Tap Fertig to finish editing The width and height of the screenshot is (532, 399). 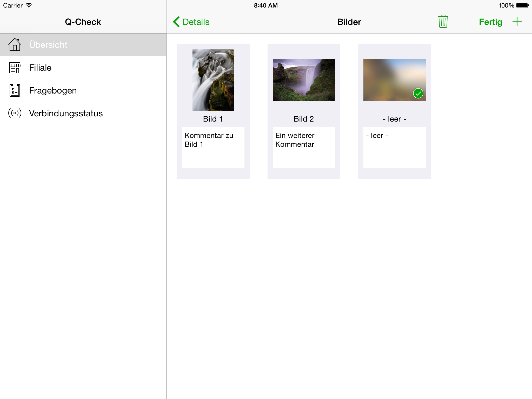(490, 22)
